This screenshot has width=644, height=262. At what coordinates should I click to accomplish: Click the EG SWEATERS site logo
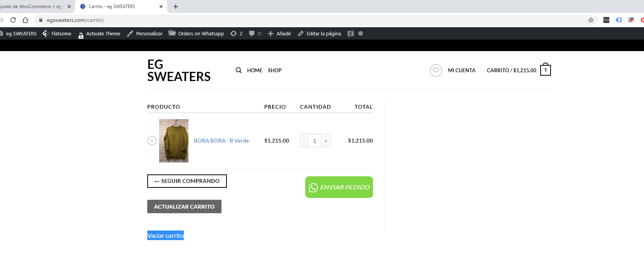179,70
